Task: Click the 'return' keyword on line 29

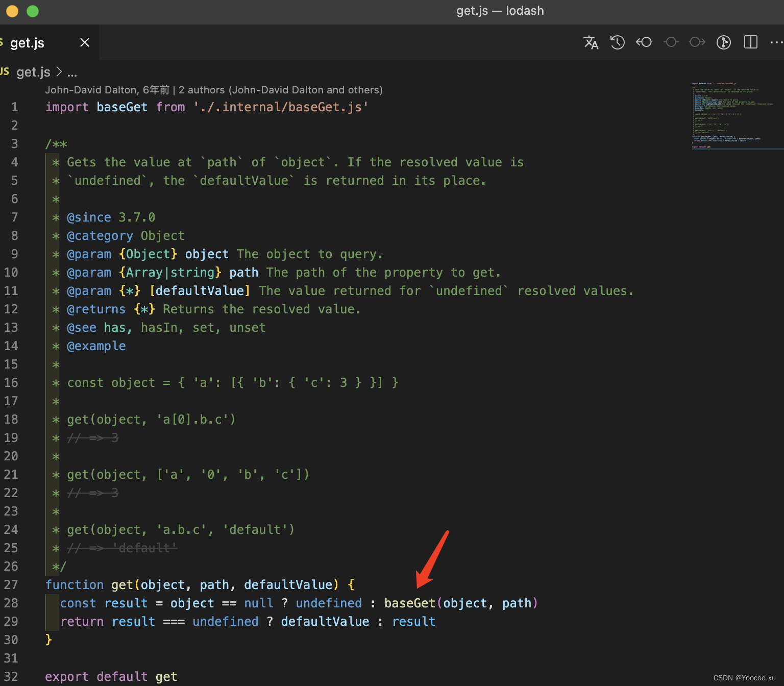Action: 82,622
